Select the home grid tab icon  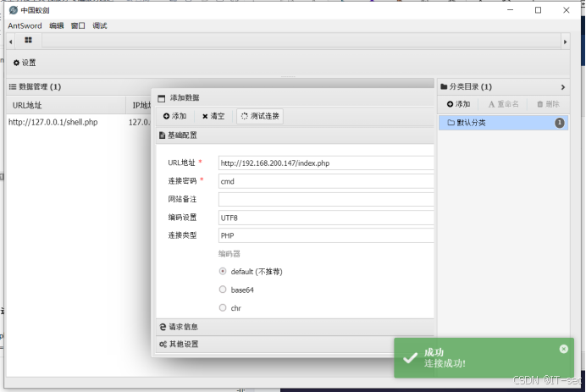(29, 41)
